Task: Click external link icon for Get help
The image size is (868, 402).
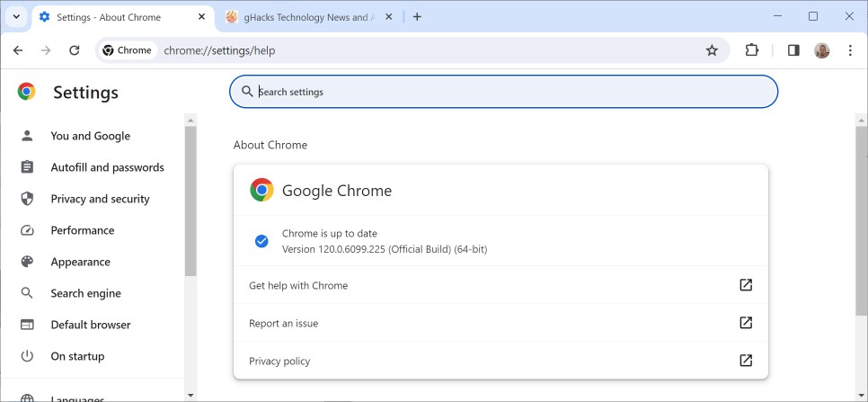Action: pyautogui.click(x=746, y=285)
